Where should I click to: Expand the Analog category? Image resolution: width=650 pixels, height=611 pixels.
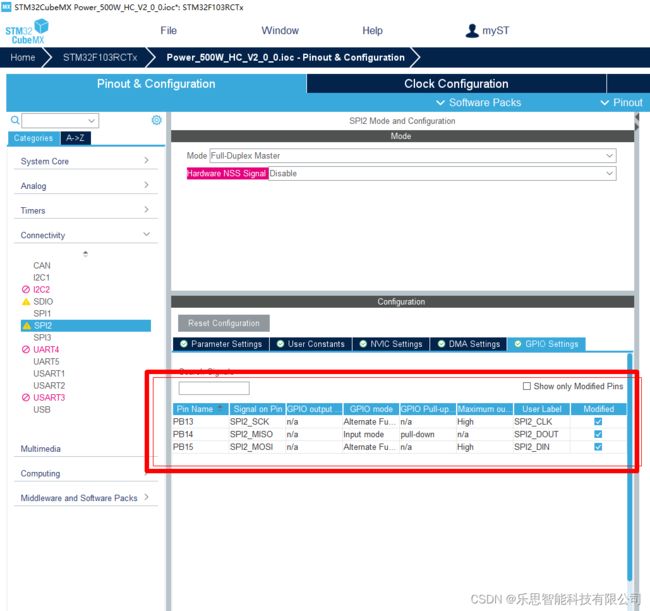coord(85,186)
